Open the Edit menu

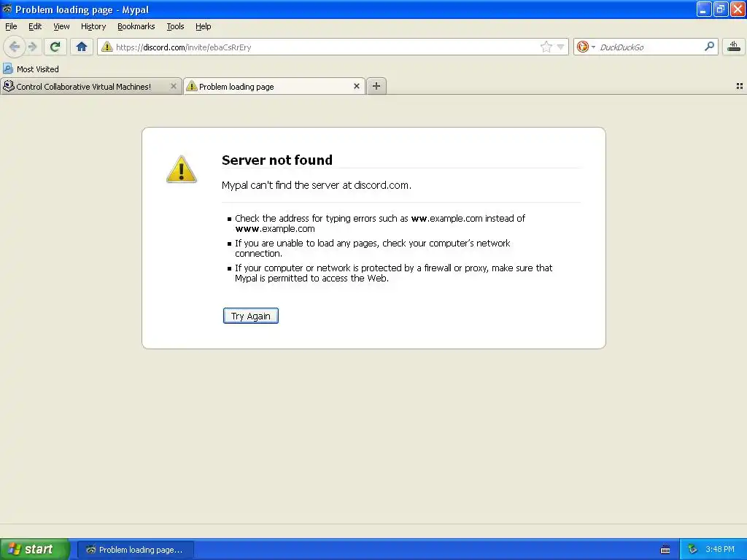point(35,26)
